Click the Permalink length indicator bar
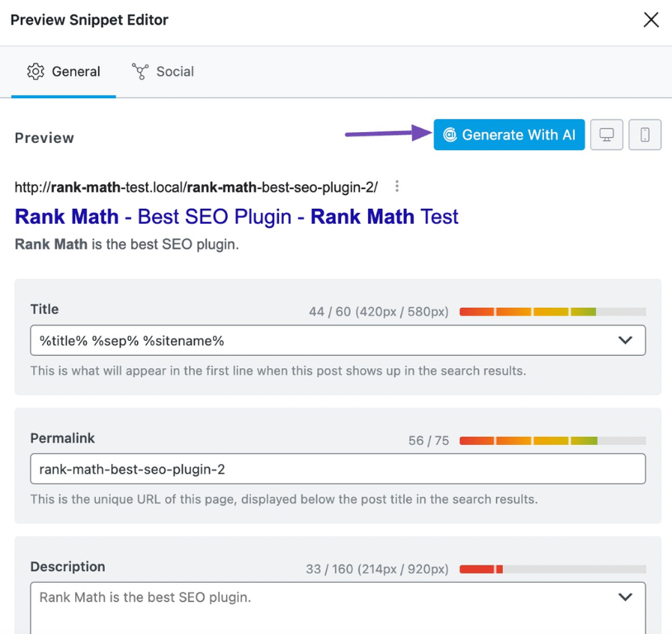 [x=552, y=441]
